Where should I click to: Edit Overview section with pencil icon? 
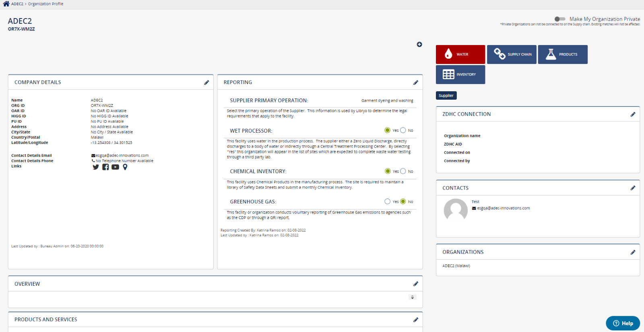click(416, 284)
